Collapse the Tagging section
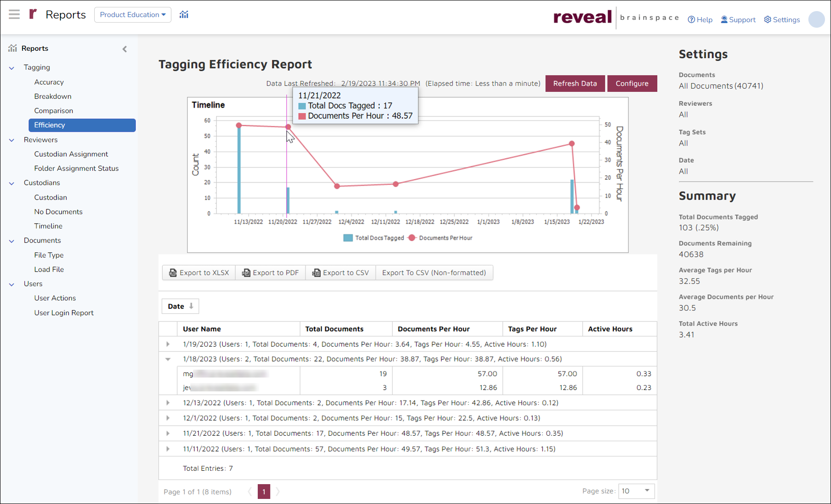831x504 pixels. point(12,68)
